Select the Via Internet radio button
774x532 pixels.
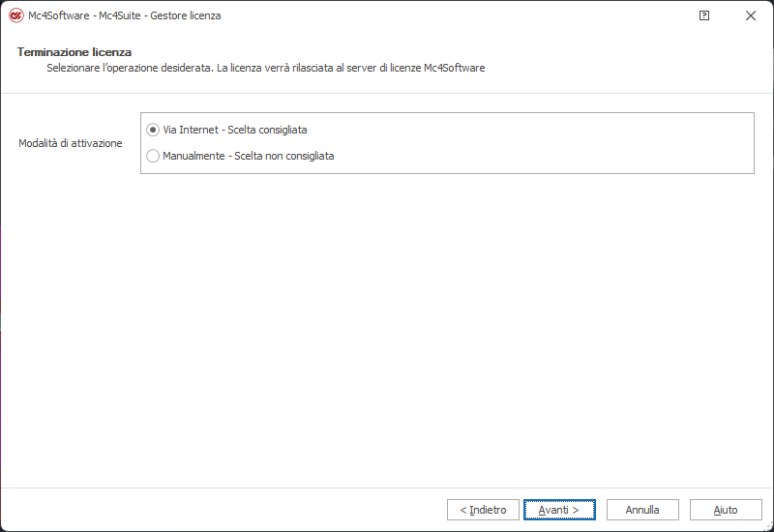pyautogui.click(x=153, y=130)
